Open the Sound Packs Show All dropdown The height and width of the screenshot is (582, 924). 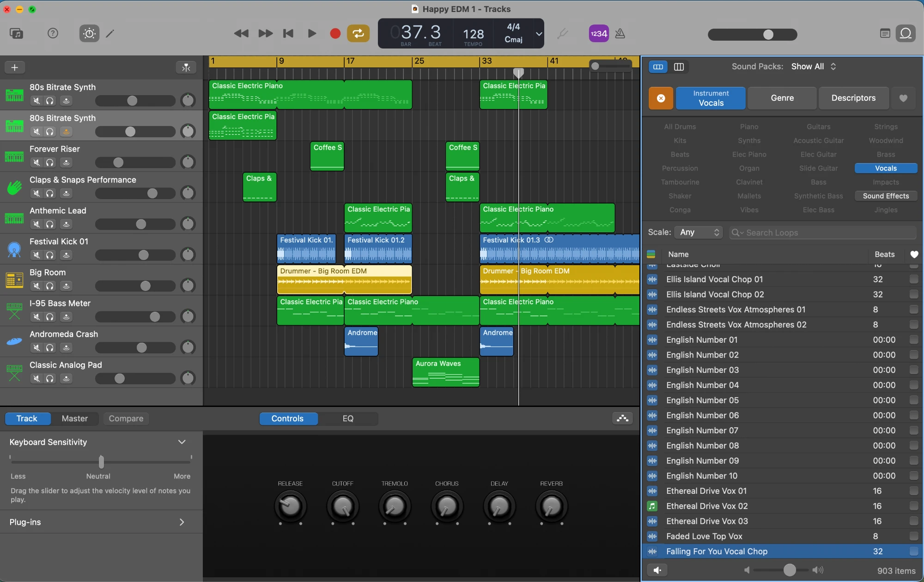click(814, 67)
